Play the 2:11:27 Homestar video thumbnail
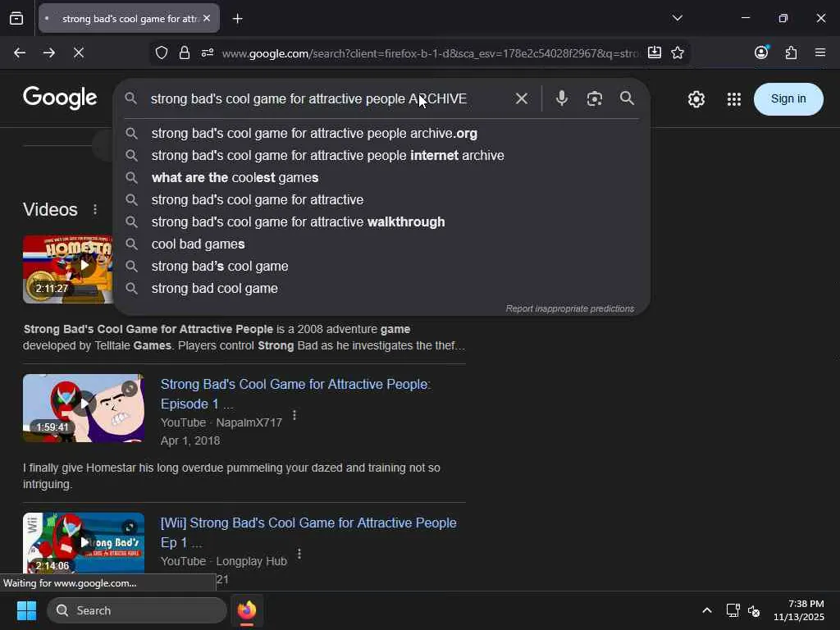 click(68, 269)
